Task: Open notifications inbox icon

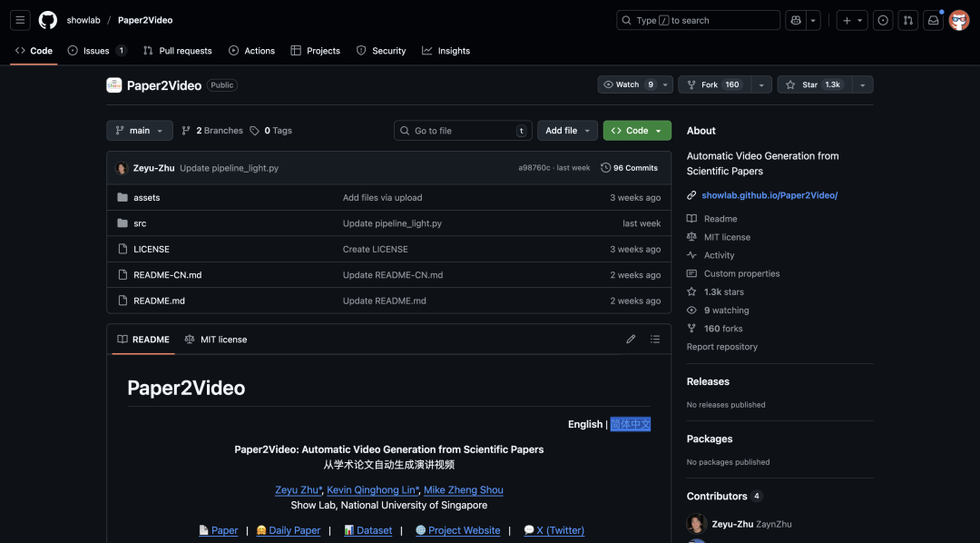Action: tap(933, 20)
